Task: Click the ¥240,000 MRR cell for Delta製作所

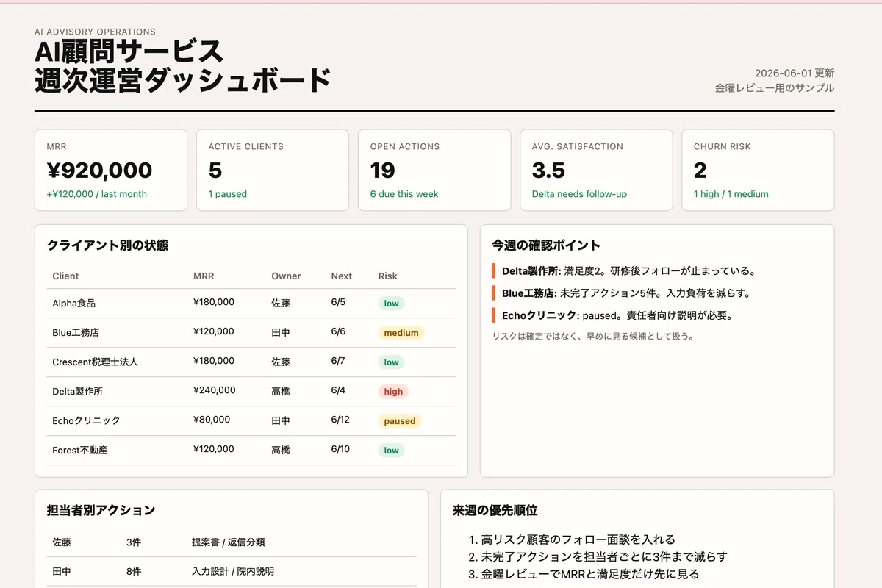Action: pos(214,390)
